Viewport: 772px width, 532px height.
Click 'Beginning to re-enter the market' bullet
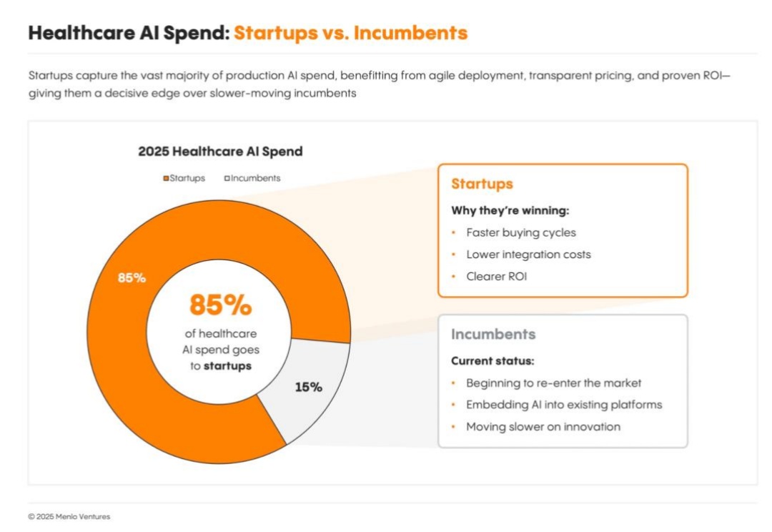pos(554,383)
